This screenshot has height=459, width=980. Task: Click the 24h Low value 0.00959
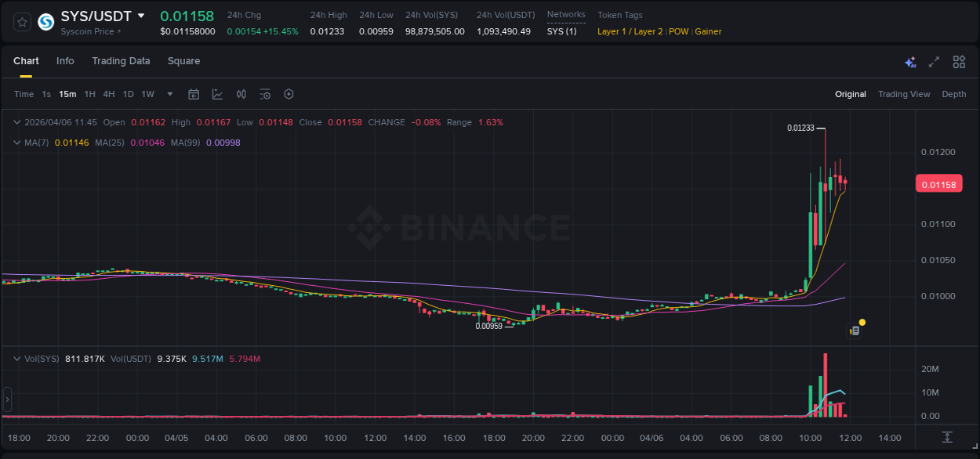click(376, 31)
